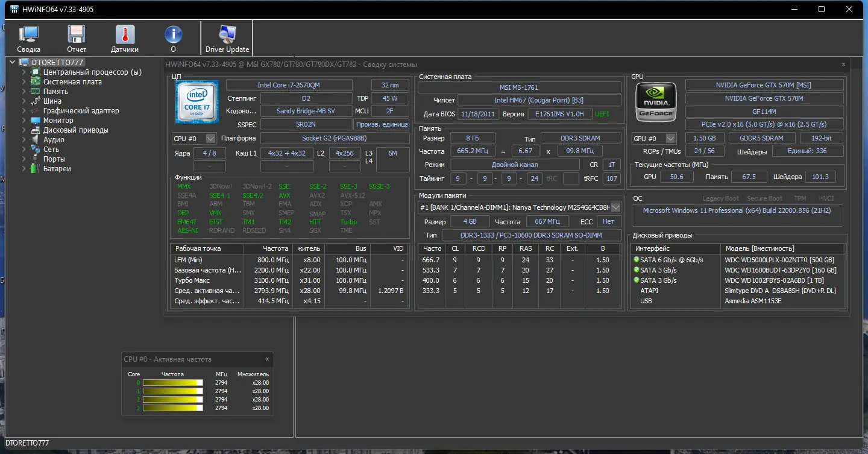This screenshot has width=868, height=454.
Task: Select the Монитор node in the tree
Action: click(x=58, y=121)
